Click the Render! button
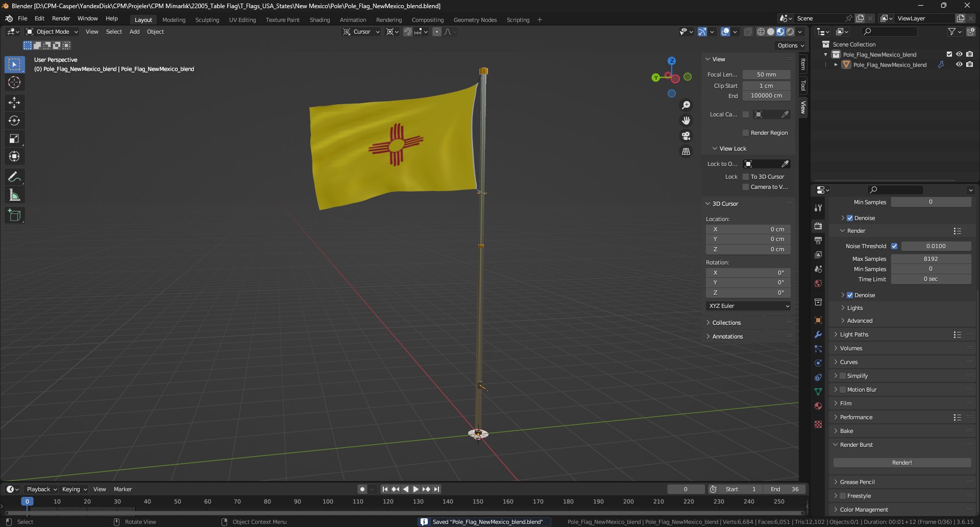The height and width of the screenshot is (527, 980). coord(902,463)
